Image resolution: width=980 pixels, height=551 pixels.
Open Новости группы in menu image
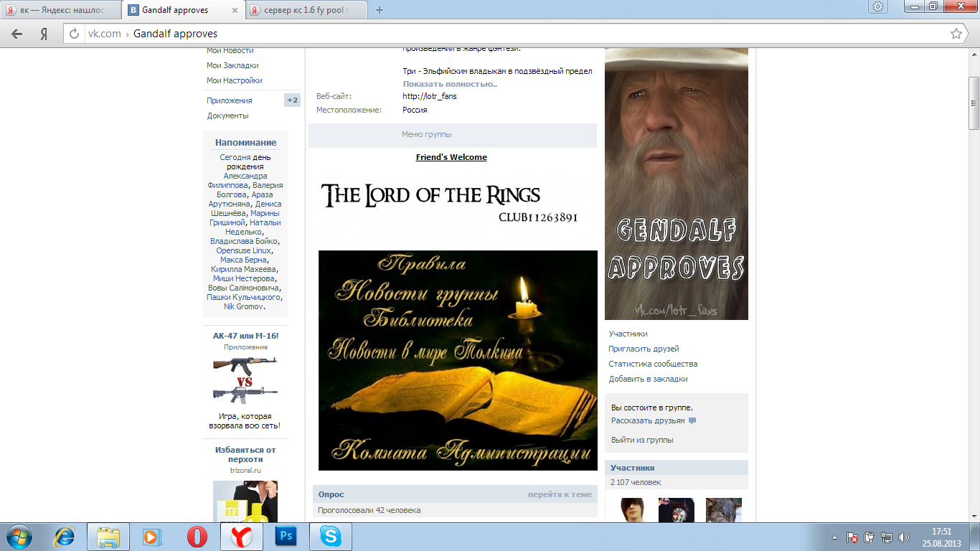[x=417, y=292]
